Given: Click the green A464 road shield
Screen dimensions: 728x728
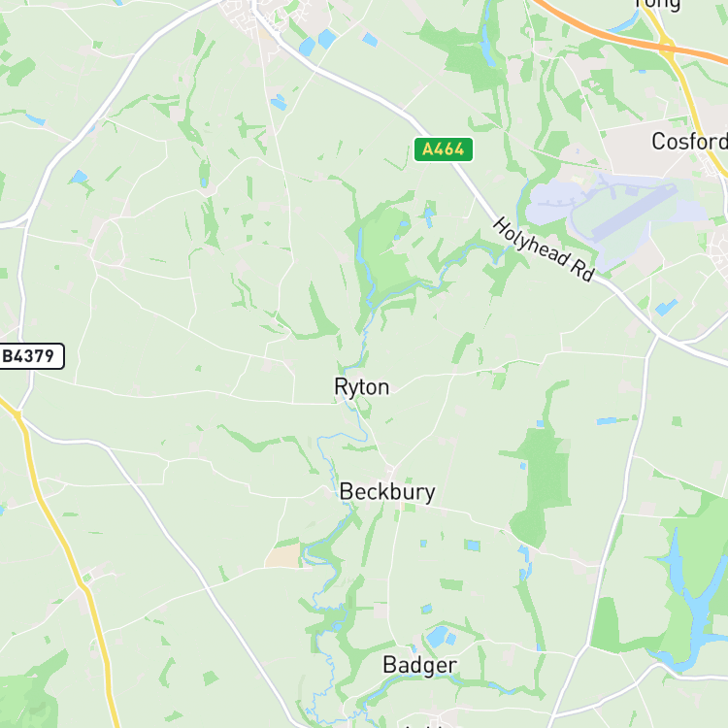Looking at the screenshot, I should tap(444, 149).
